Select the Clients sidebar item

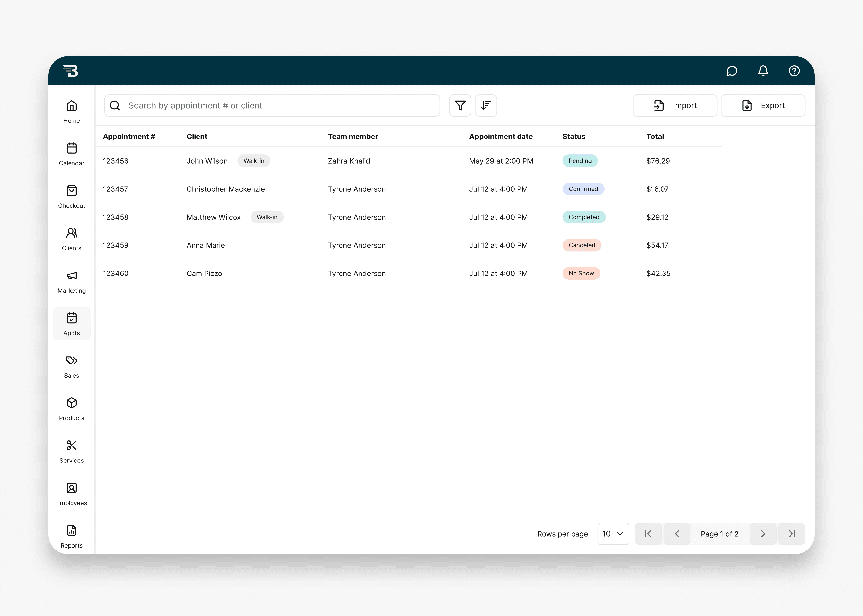71,239
